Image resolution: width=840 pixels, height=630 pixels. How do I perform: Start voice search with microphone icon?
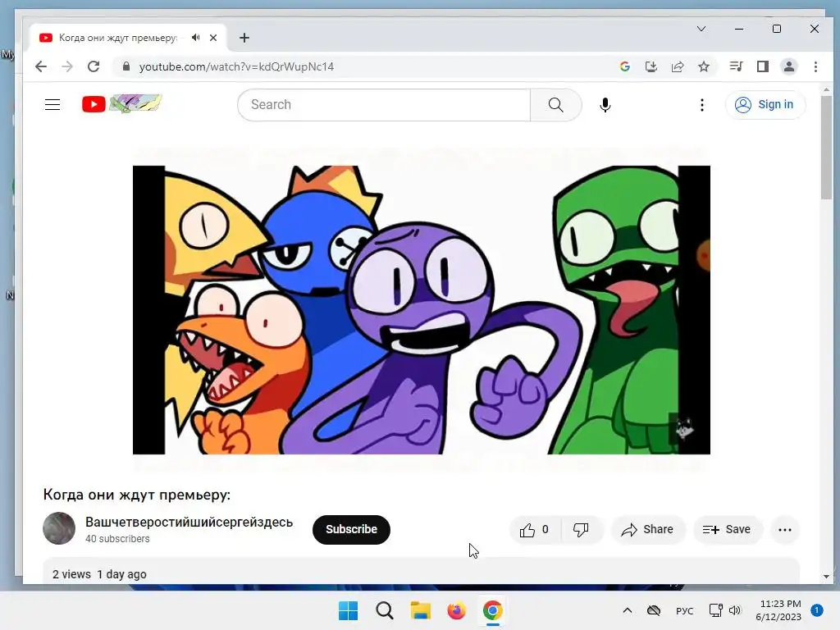pyautogui.click(x=605, y=105)
